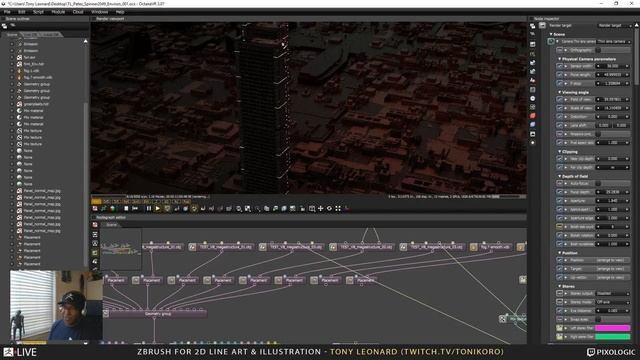Restart the render in viewport toolbar
Screen dimensions: 640x360
(135, 209)
